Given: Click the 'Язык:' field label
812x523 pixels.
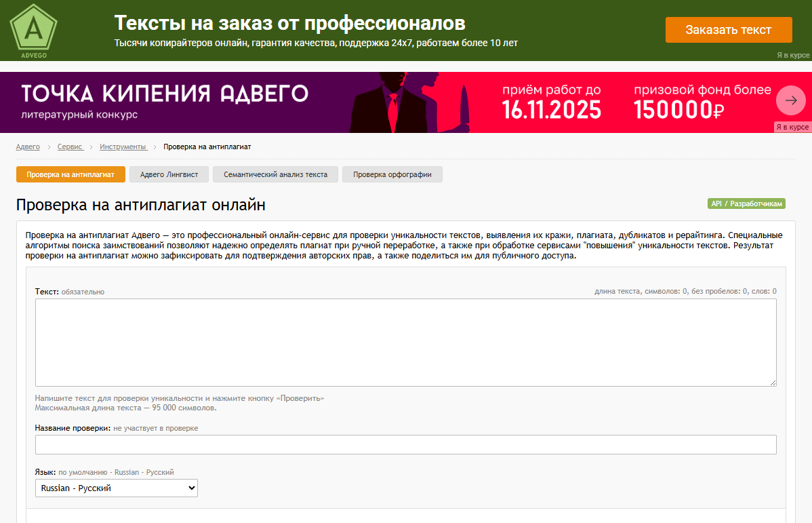Looking at the screenshot, I should [x=45, y=472].
